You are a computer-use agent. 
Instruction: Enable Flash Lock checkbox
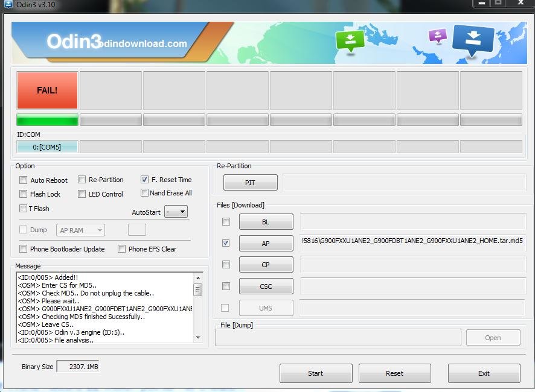tap(23, 194)
